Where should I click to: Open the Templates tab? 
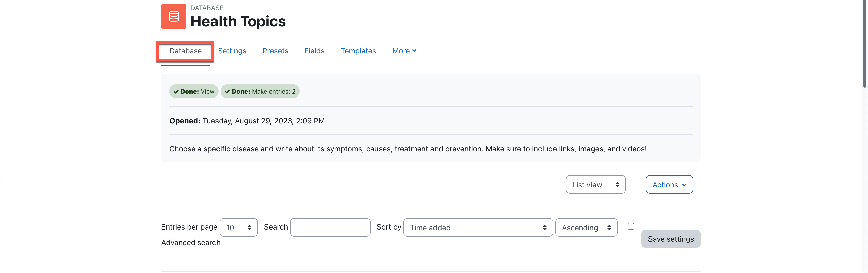pos(358,51)
